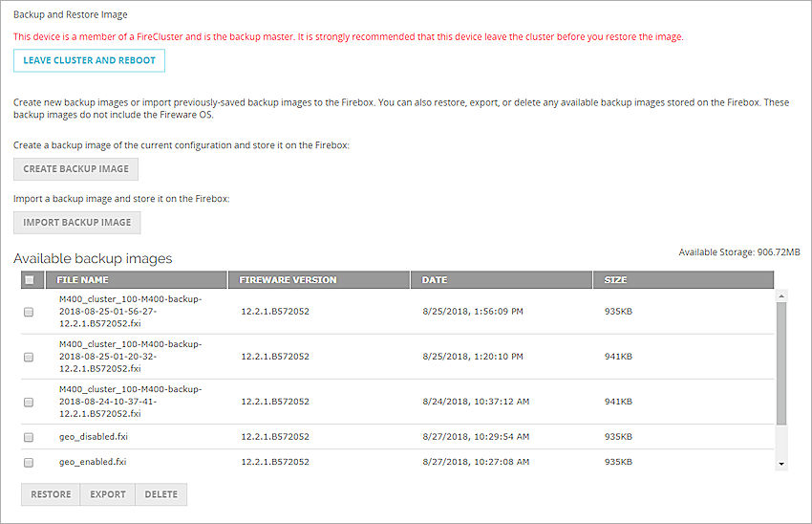812x524 pixels.
Task: Toggle select-all checkbox in table header
Action: [x=29, y=280]
